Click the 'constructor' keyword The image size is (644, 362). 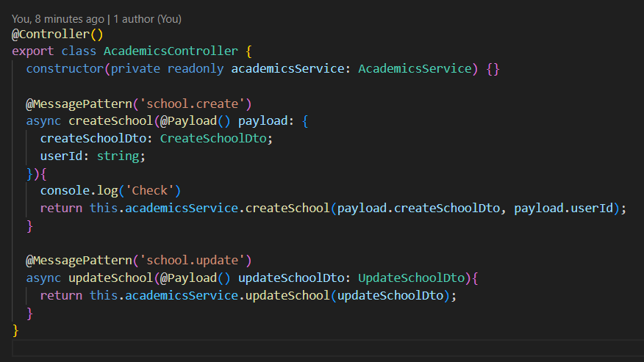click(65, 68)
